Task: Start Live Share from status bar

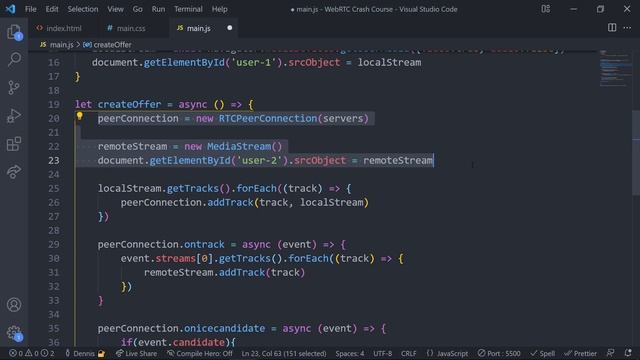Action: tap(136, 353)
